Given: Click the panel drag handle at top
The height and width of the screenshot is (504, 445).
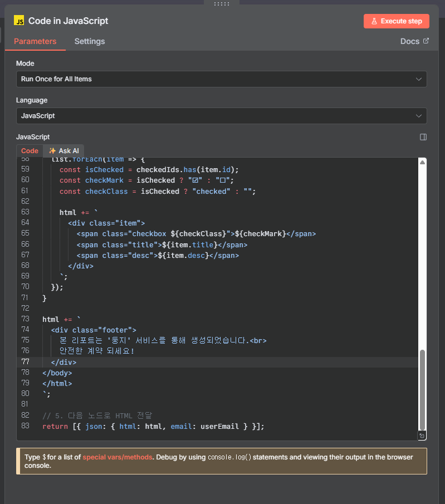Looking at the screenshot, I should (x=222, y=3).
